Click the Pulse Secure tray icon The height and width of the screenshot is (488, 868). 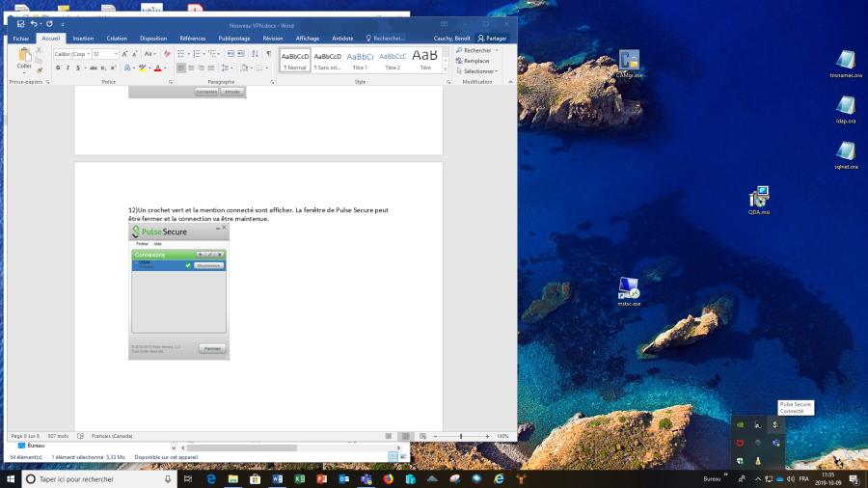tap(775, 425)
